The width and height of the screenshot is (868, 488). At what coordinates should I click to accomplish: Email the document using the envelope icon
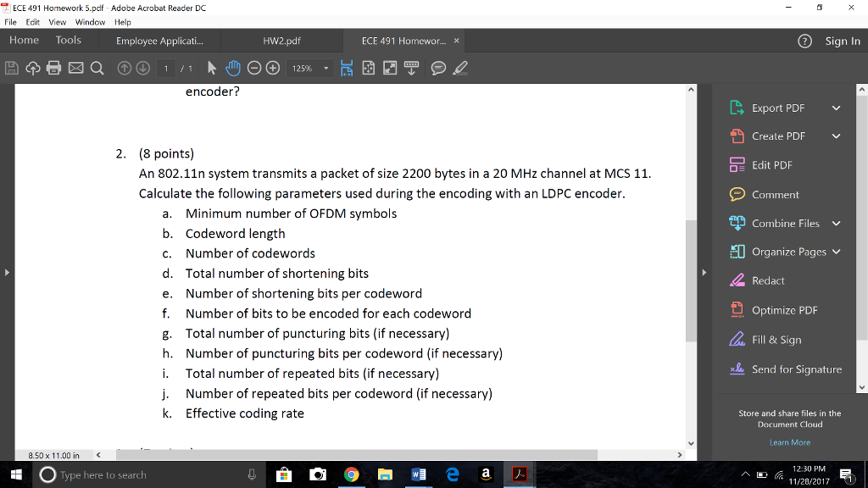(76, 68)
